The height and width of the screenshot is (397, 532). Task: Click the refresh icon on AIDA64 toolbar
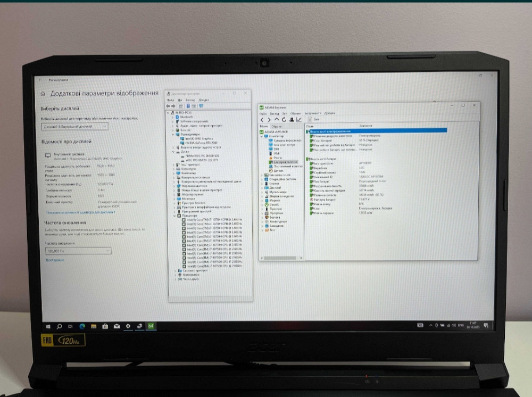pos(284,119)
